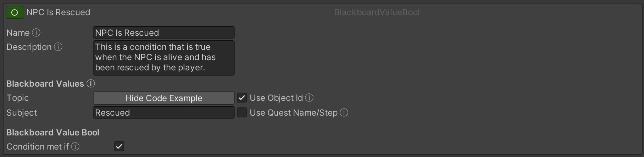The image size is (644, 157).
Task: Focus the Subject field containing Rescued
Action: pos(163,113)
